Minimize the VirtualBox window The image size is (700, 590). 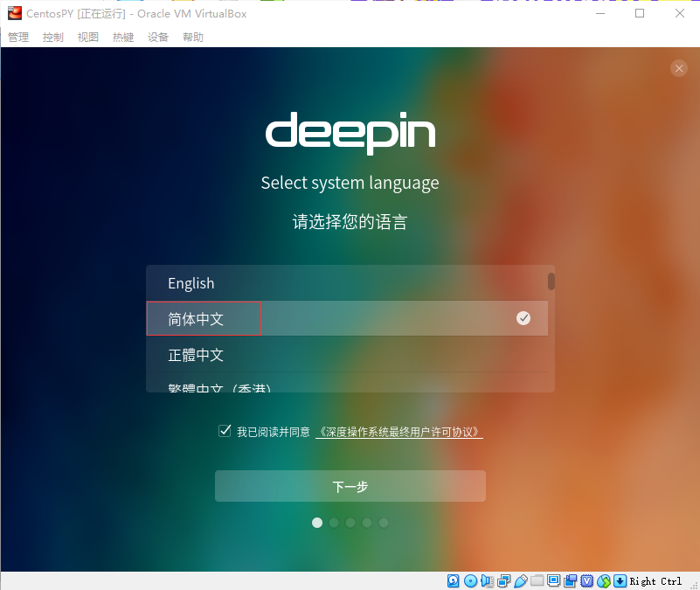600,13
